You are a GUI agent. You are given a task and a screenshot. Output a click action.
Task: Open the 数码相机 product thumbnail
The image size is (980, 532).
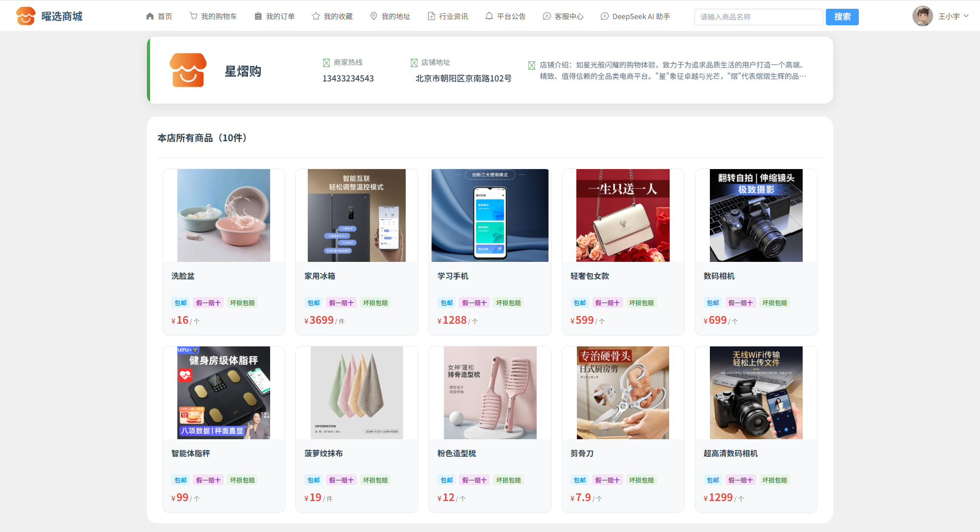point(756,215)
